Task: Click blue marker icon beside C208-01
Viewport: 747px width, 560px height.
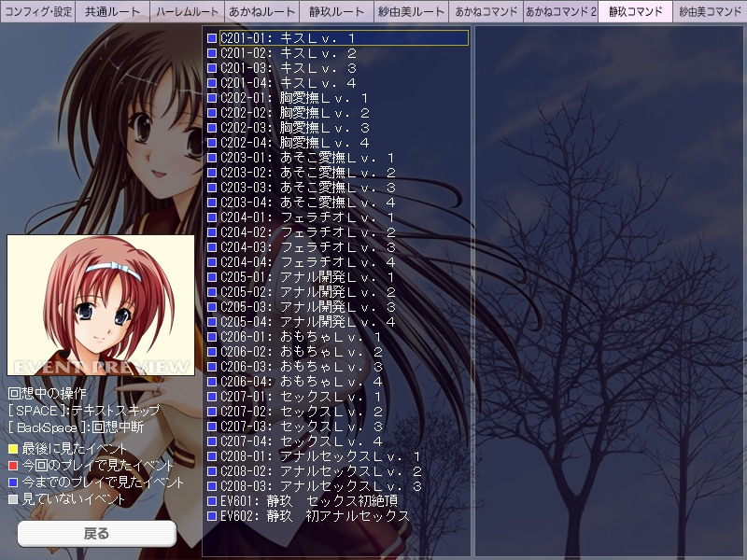Action: [212, 456]
